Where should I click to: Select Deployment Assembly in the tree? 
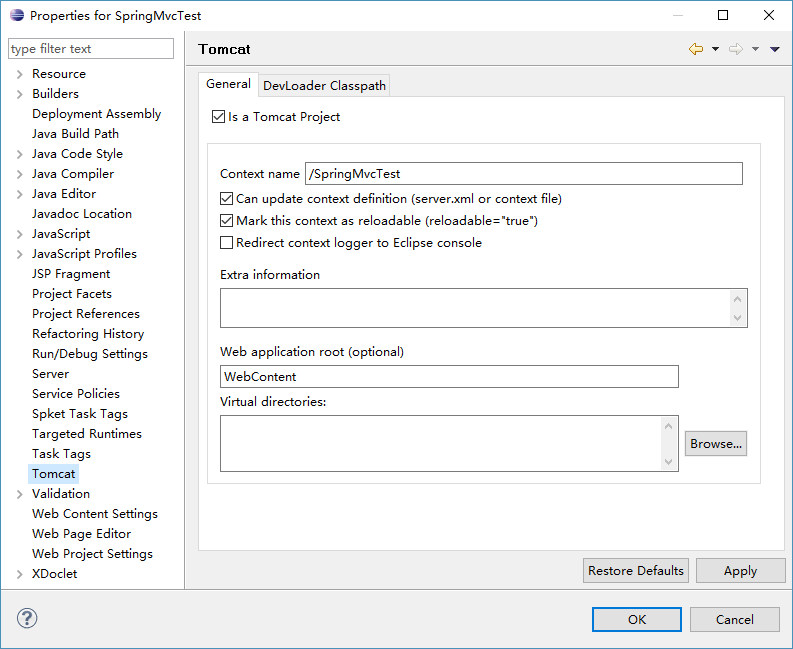96,114
